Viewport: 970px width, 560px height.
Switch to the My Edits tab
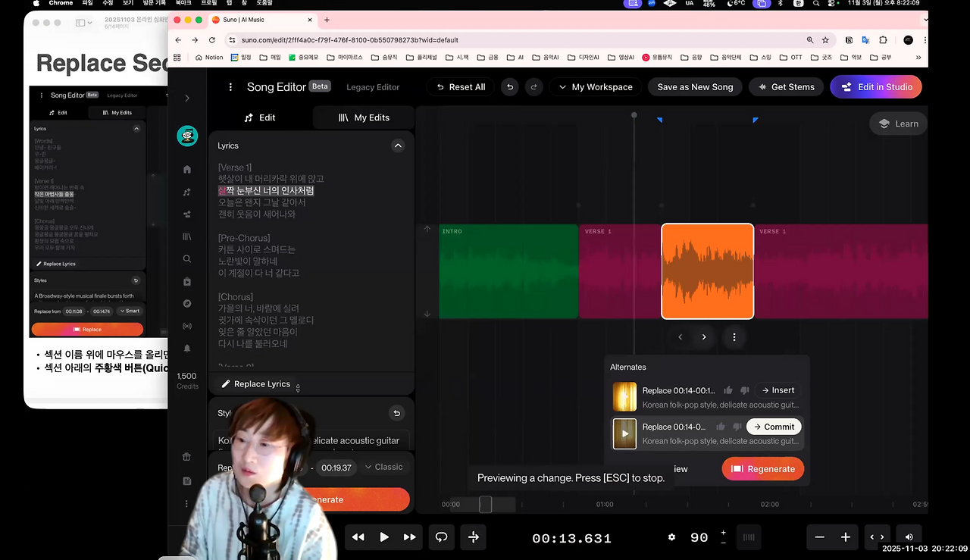(364, 117)
